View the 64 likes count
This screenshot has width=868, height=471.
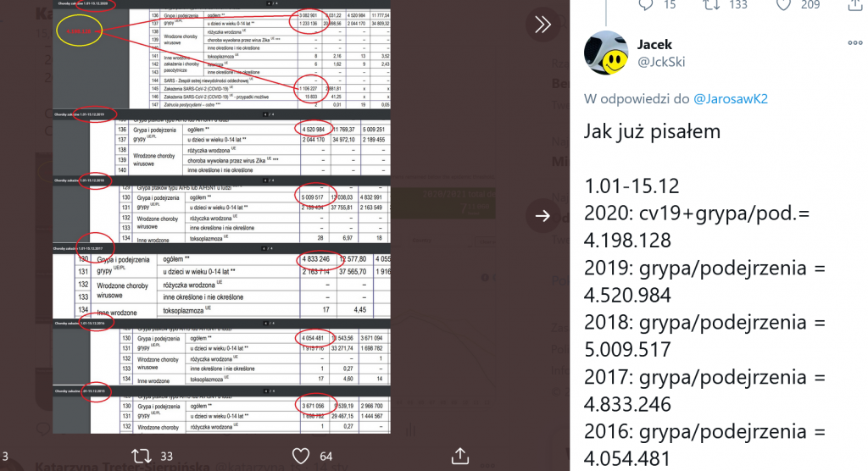[325, 457]
